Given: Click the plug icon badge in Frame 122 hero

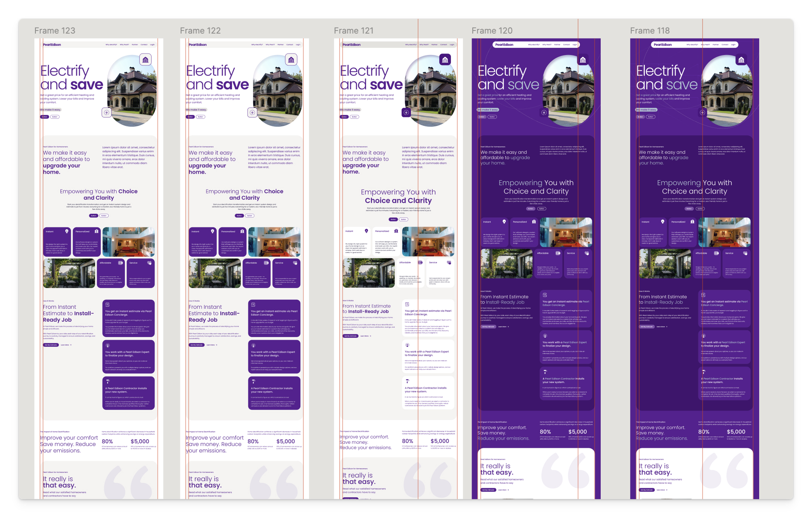Looking at the screenshot, I should point(252,112).
